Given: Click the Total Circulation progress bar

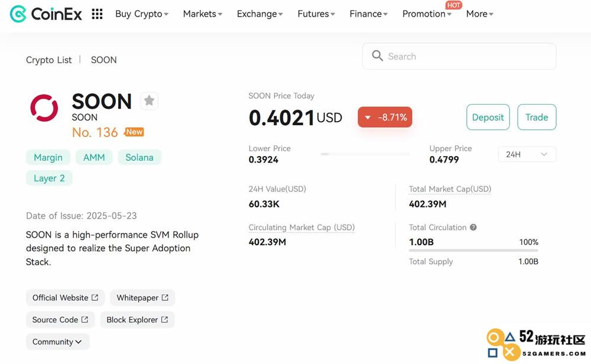Looking at the screenshot, I should click(474, 250).
